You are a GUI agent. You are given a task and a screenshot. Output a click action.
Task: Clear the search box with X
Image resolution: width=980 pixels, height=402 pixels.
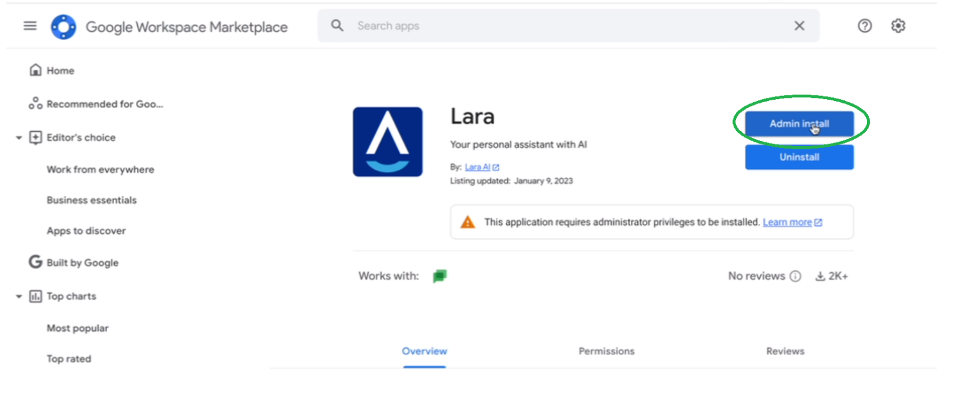coord(799,26)
